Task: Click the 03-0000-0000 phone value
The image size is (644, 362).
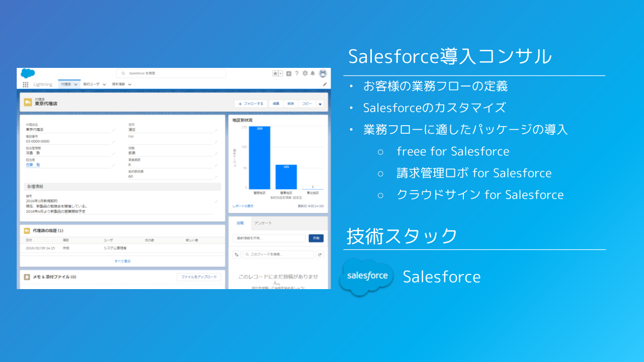Action: (x=38, y=142)
